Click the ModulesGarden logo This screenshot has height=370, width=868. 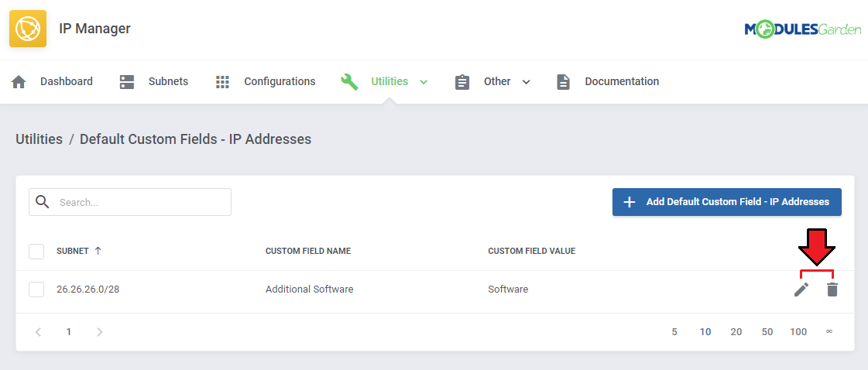click(803, 29)
